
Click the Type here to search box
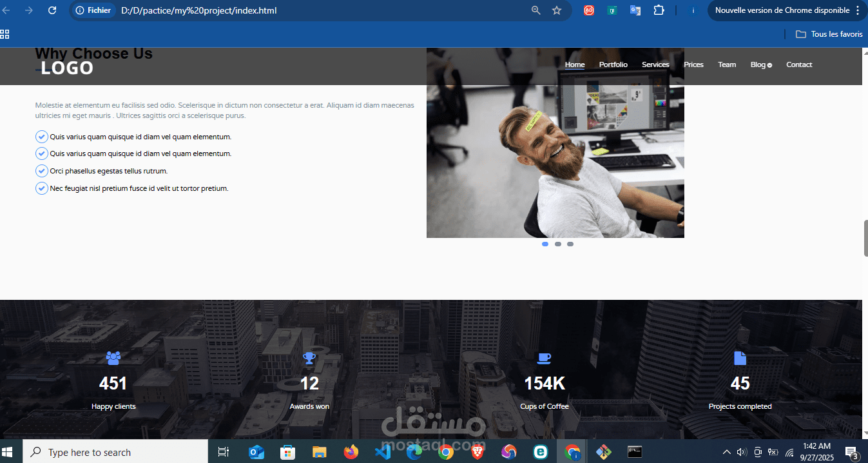(115, 452)
